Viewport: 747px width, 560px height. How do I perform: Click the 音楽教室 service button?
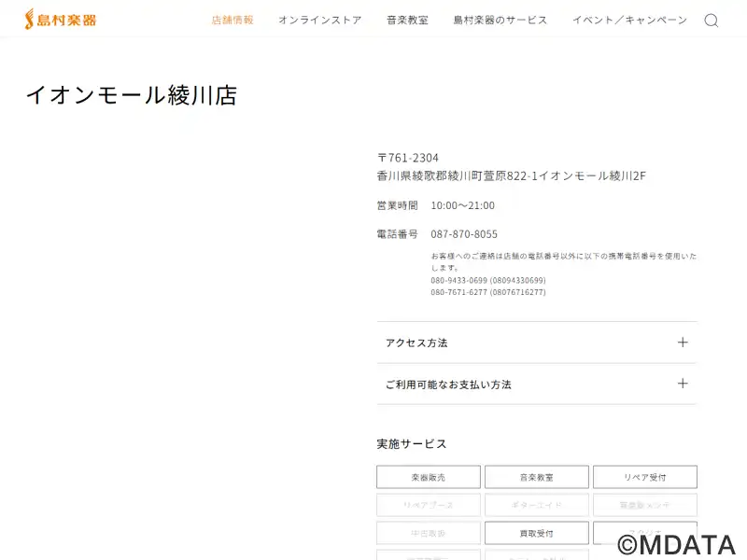pos(537,477)
